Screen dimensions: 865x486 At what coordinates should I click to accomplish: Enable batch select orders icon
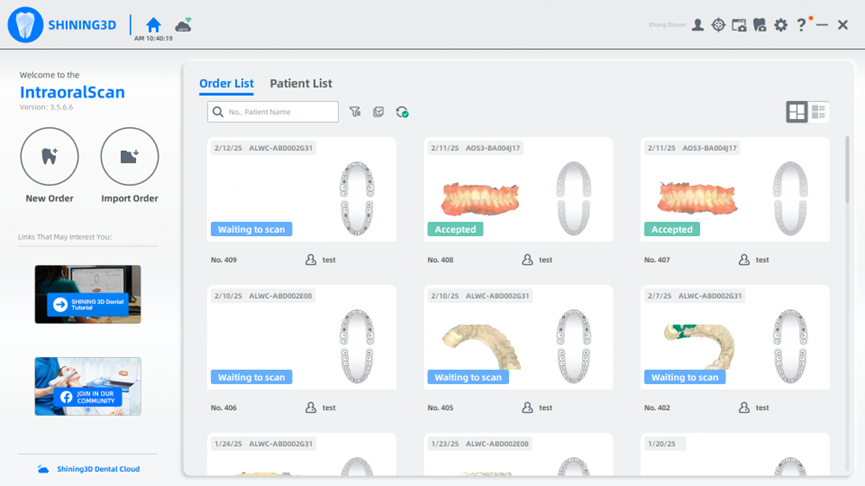tap(378, 112)
